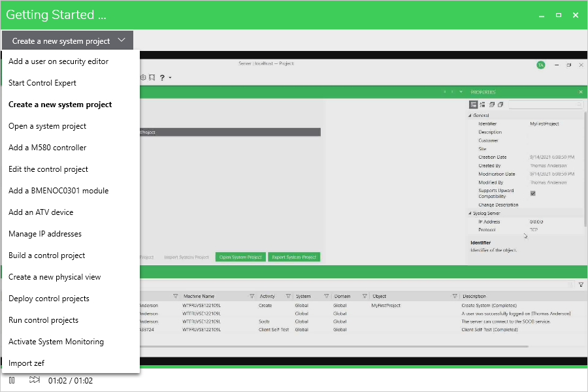Open 'Deploy control projects' tutorial

pyautogui.click(x=49, y=299)
